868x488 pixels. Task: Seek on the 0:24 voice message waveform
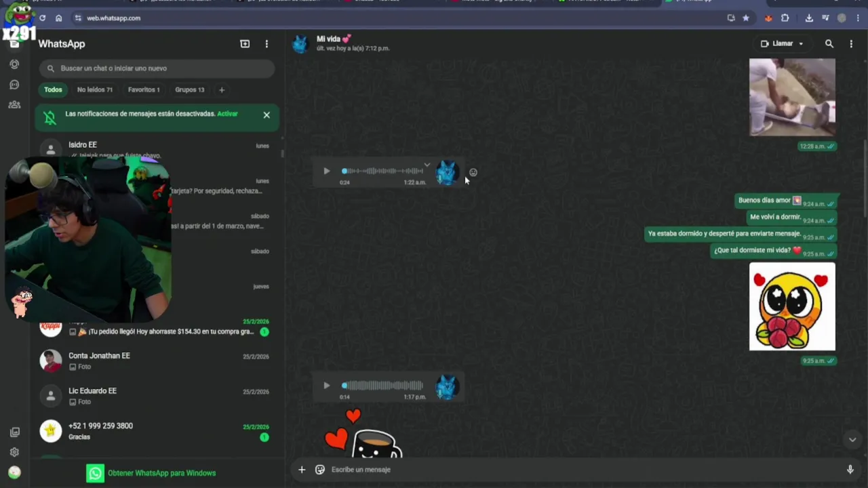[383, 171]
